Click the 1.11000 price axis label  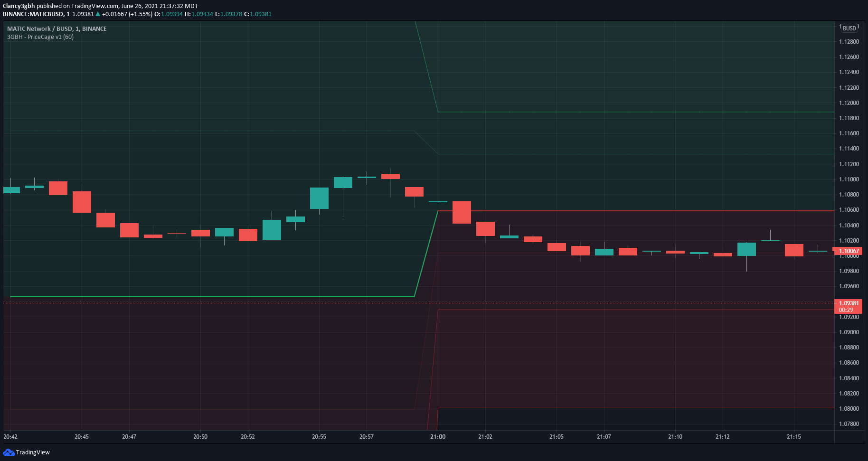(849, 179)
